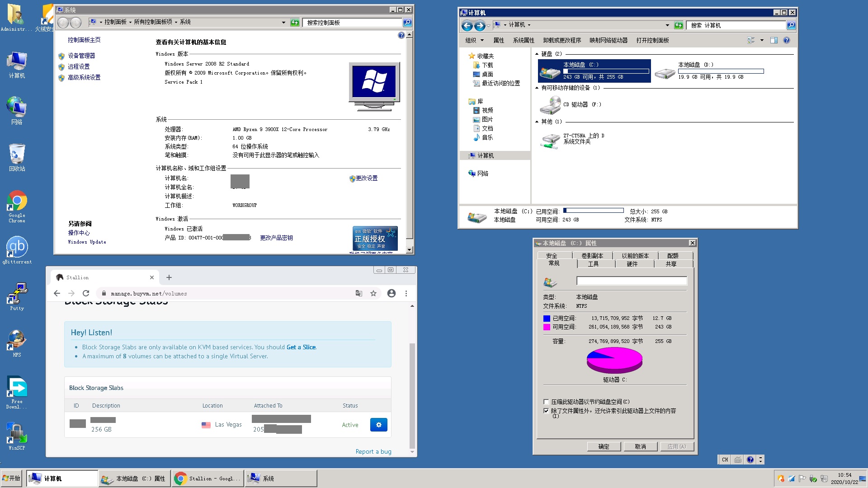Switch to the Security tab in properties dialog
The image size is (868, 488).
[552, 256]
